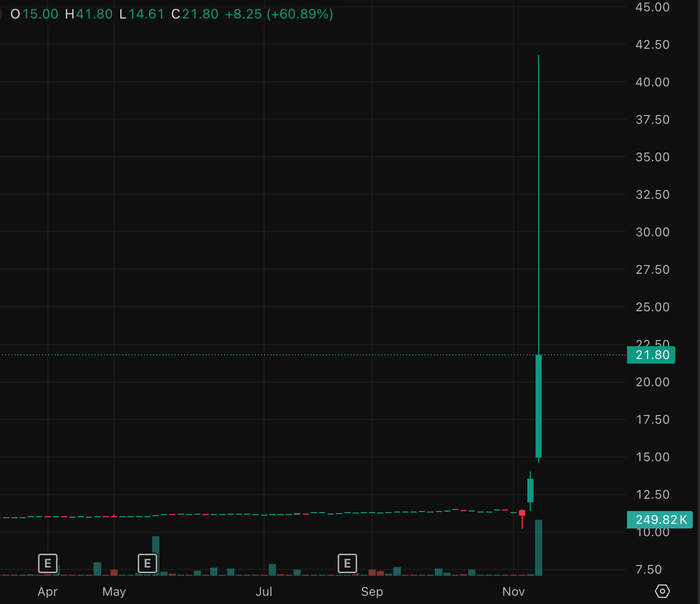
Task: Click the earnings marker after May
Action: 148,563
